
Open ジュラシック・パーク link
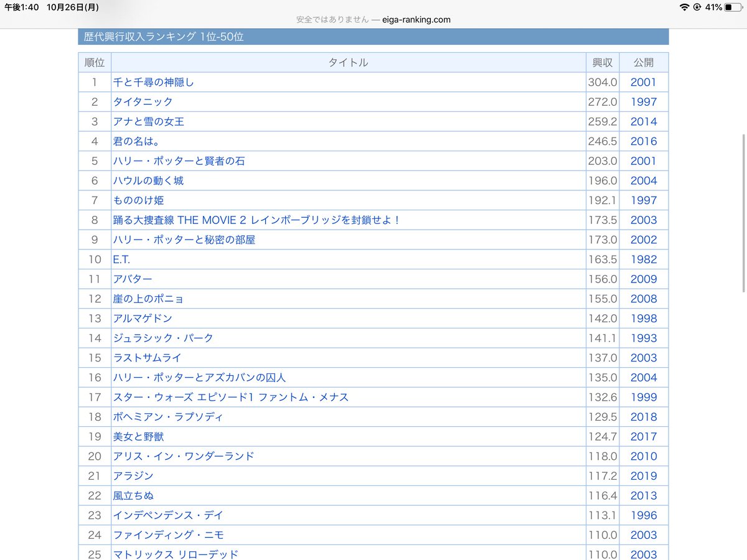(x=163, y=338)
